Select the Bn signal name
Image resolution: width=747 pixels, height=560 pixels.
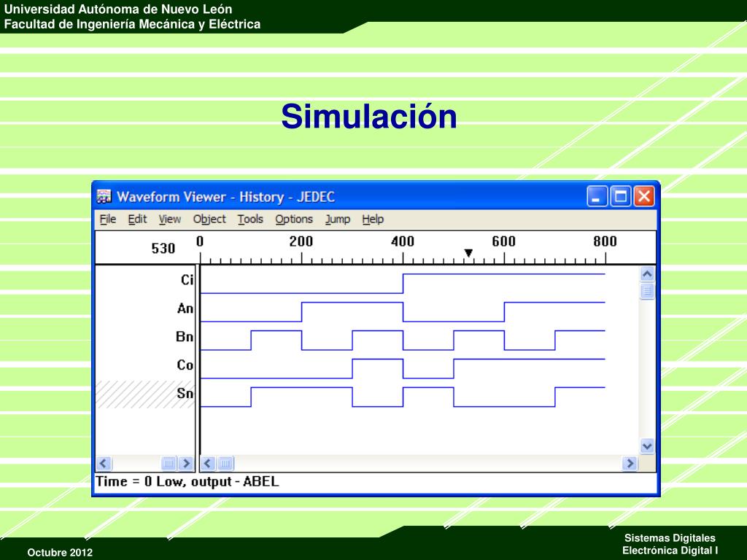[185, 337]
